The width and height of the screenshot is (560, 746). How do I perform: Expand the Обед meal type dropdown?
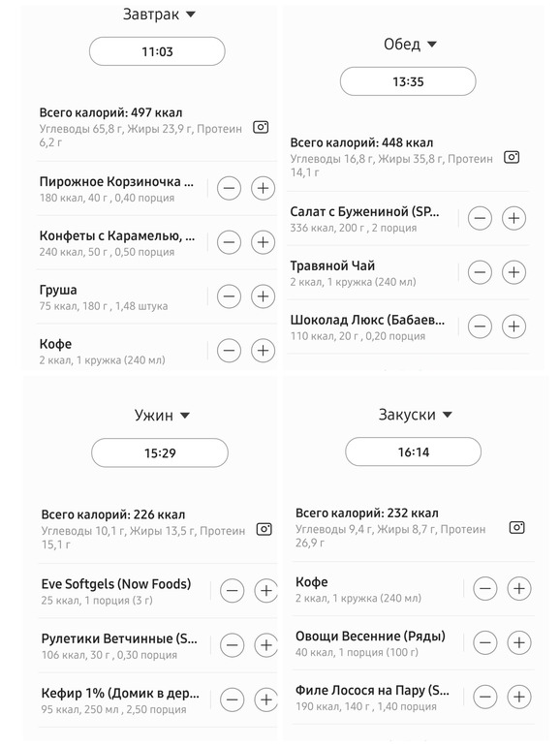[410, 45]
